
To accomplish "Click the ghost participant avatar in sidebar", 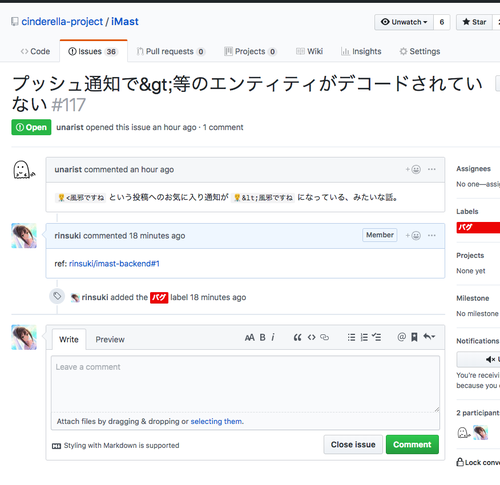I will (463, 433).
